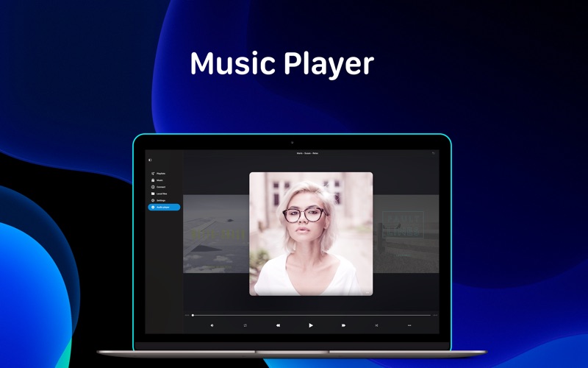
Task: Toggle shuffle playback mode
Action: coord(376,325)
